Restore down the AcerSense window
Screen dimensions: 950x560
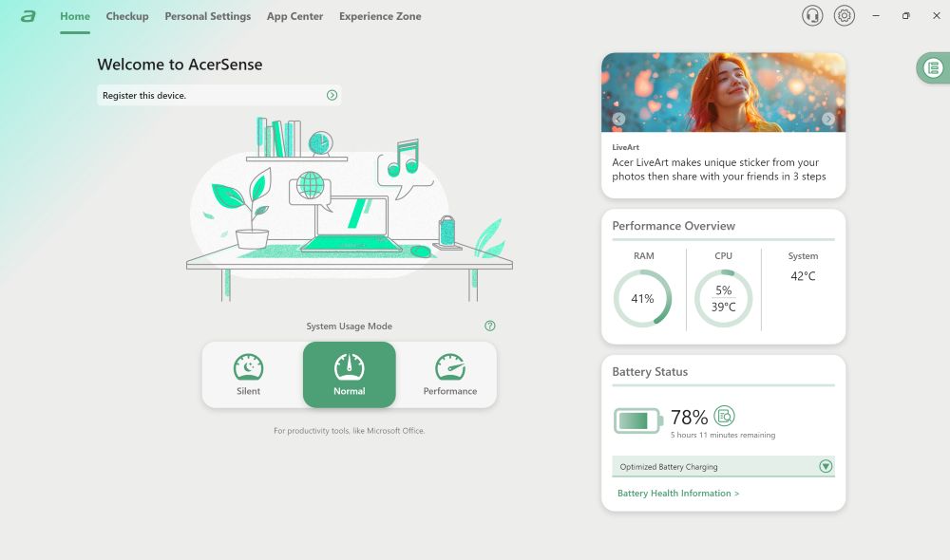(x=905, y=16)
